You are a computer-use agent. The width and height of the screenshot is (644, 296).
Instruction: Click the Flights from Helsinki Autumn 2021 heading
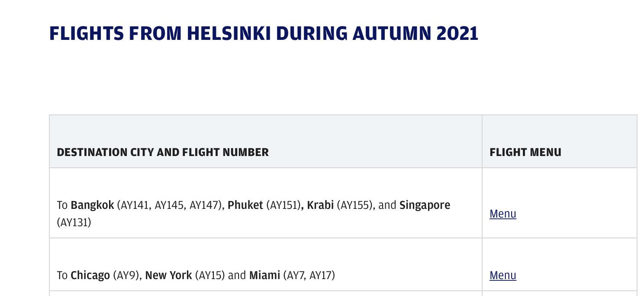(264, 34)
